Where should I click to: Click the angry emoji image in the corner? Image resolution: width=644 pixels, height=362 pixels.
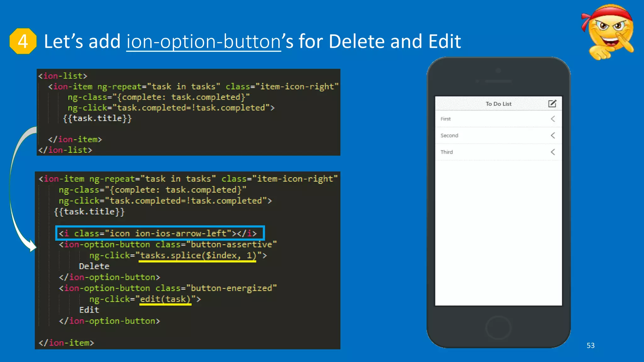coord(608,32)
